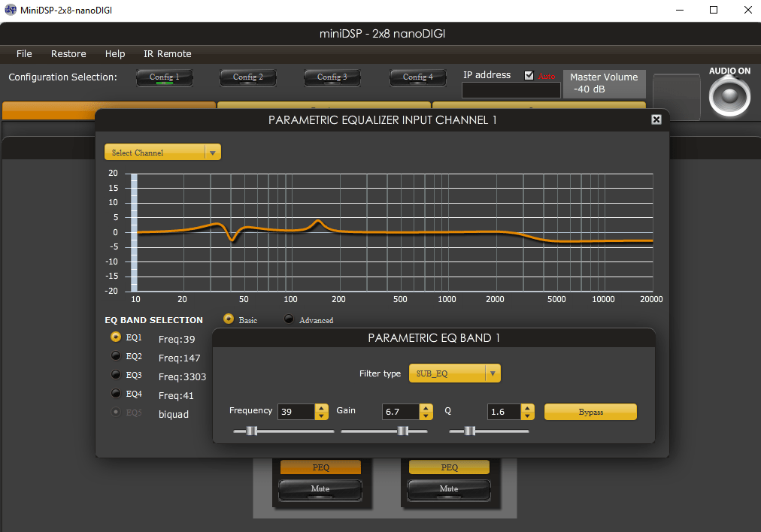Screen dimensions: 761x532
Task: Click the Gain slider handle
Action: click(403, 431)
